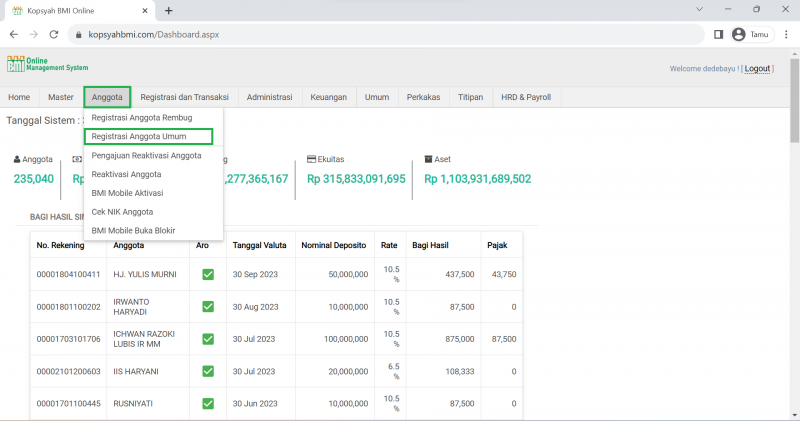Toggle Aro checkbox for IRWANTO HARYADI

pyautogui.click(x=208, y=307)
